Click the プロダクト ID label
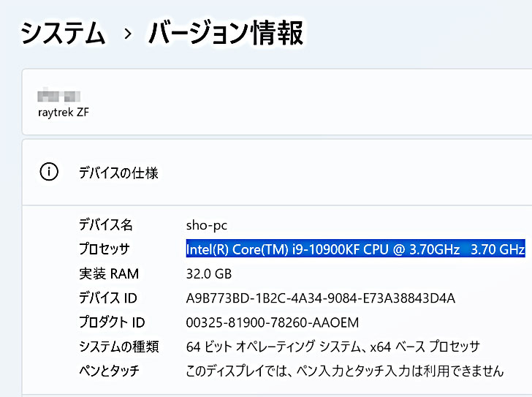532x397 pixels. click(111, 322)
